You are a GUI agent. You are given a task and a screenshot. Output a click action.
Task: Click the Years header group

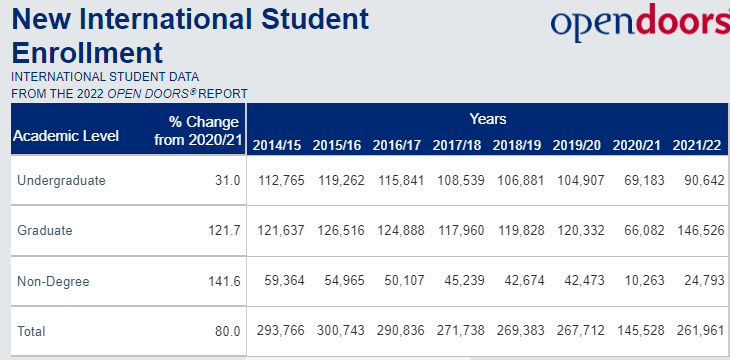[x=487, y=119]
